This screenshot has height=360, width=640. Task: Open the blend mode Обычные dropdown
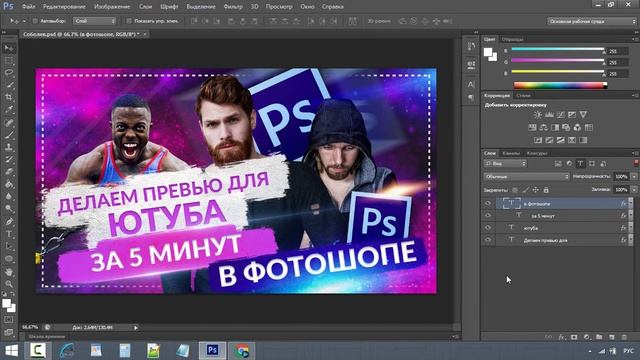tap(527, 177)
